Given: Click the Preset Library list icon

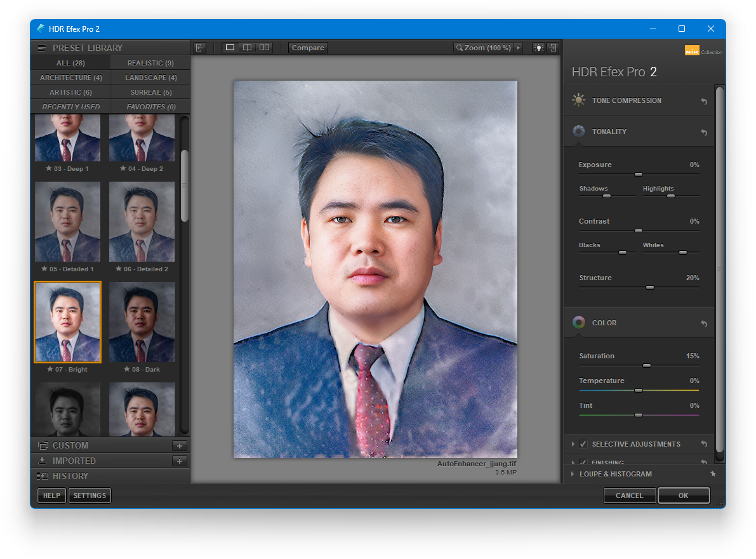Looking at the screenshot, I should pos(42,48).
